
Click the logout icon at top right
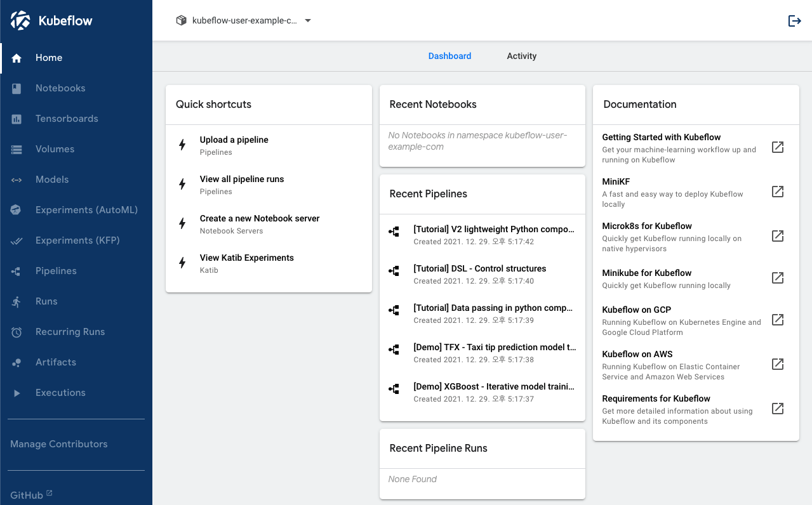tap(794, 21)
